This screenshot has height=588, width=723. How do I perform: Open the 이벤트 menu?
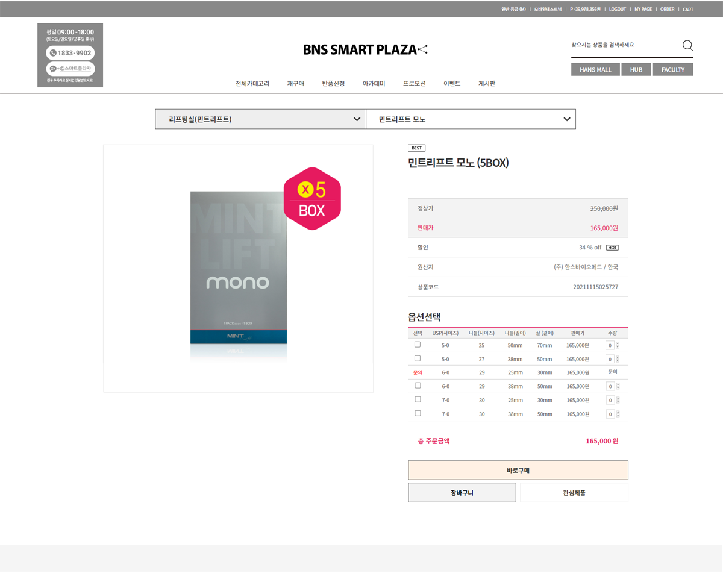click(452, 84)
